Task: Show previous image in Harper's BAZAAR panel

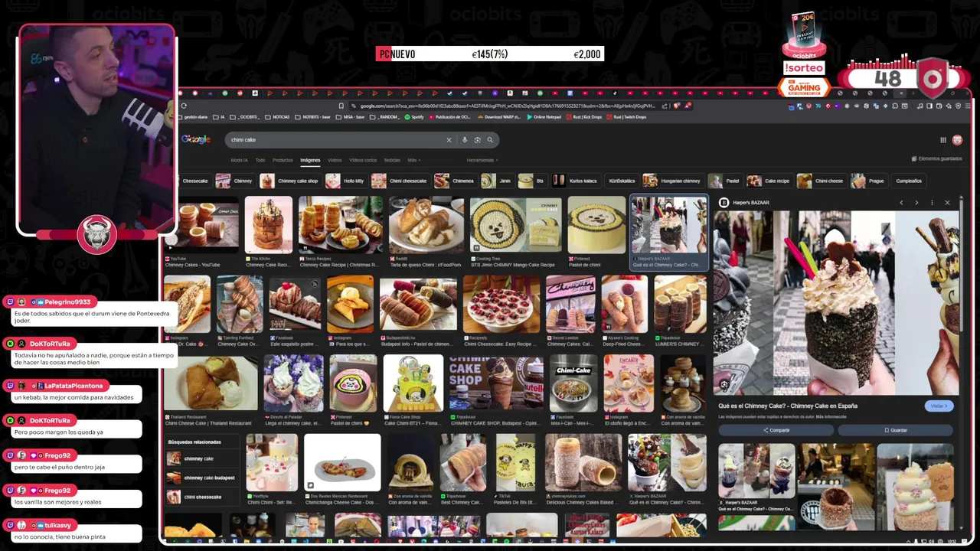Action: point(901,203)
